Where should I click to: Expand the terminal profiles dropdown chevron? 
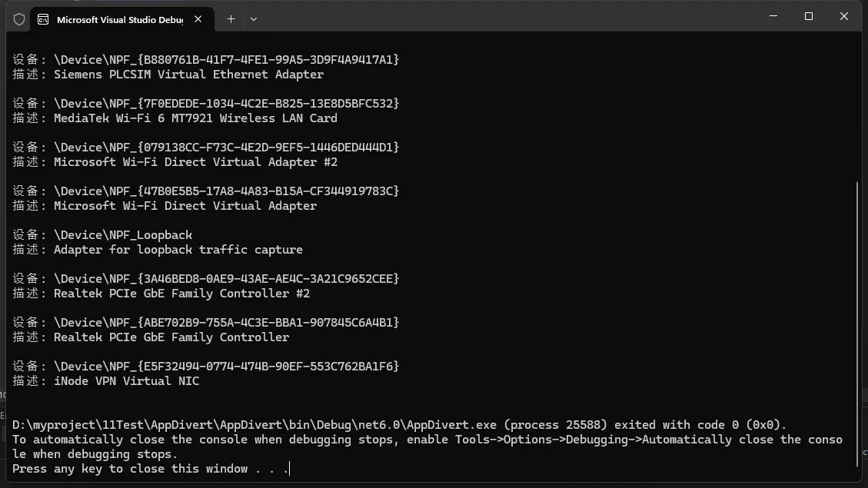pyautogui.click(x=254, y=19)
